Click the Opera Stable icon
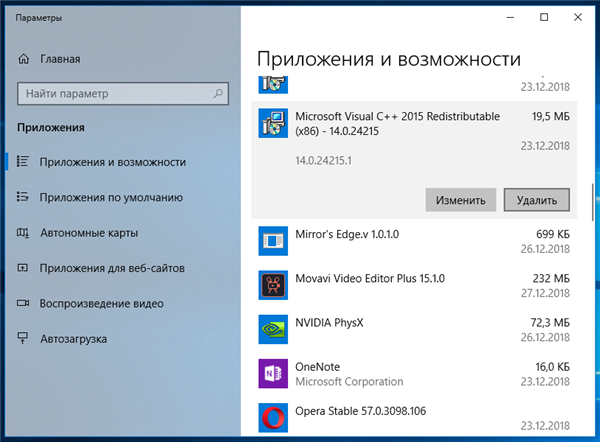The image size is (600, 442). pyautogui.click(x=273, y=418)
